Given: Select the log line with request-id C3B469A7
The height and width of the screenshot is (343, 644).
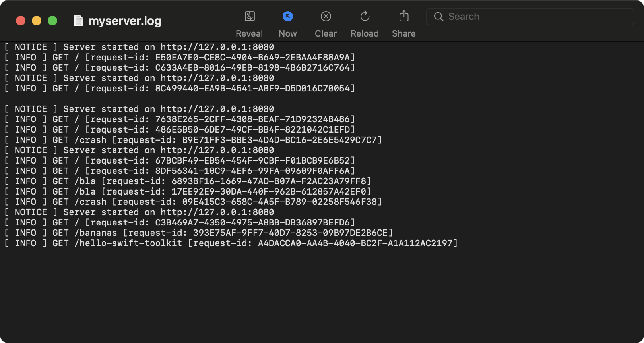Looking at the screenshot, I should [x=179, y=223].
